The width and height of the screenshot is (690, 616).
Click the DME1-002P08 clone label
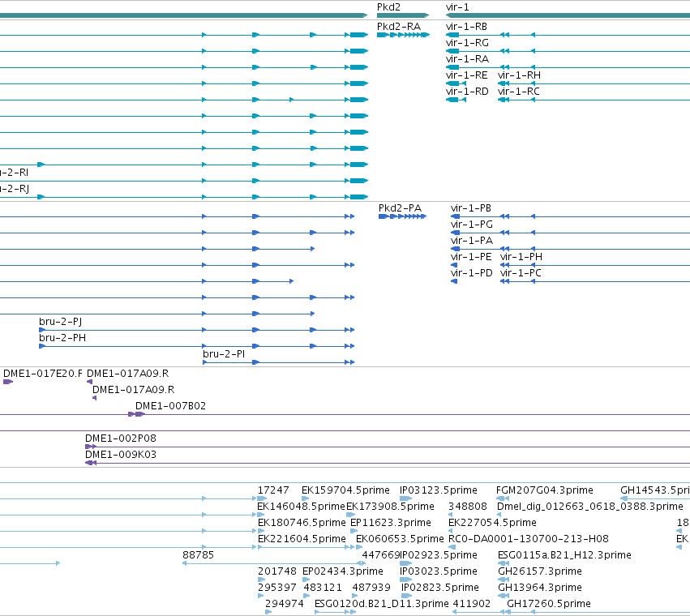[x=121, y=438]
